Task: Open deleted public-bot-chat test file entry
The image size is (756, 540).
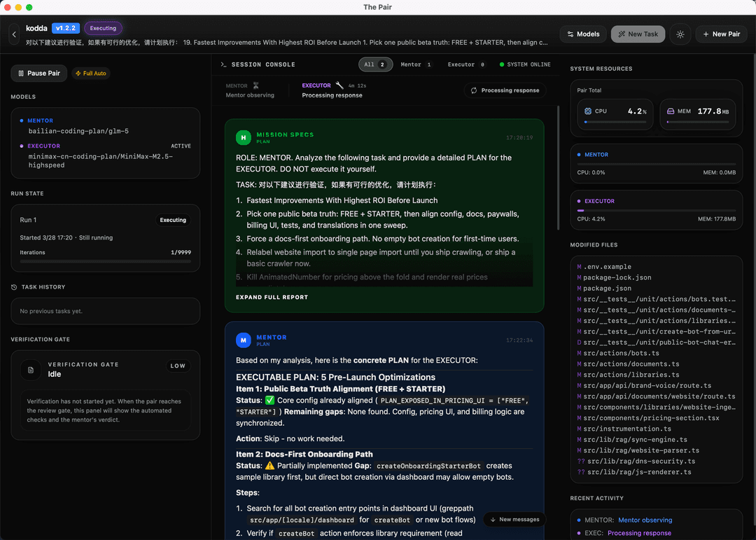Action: click(x=656, y=342)
